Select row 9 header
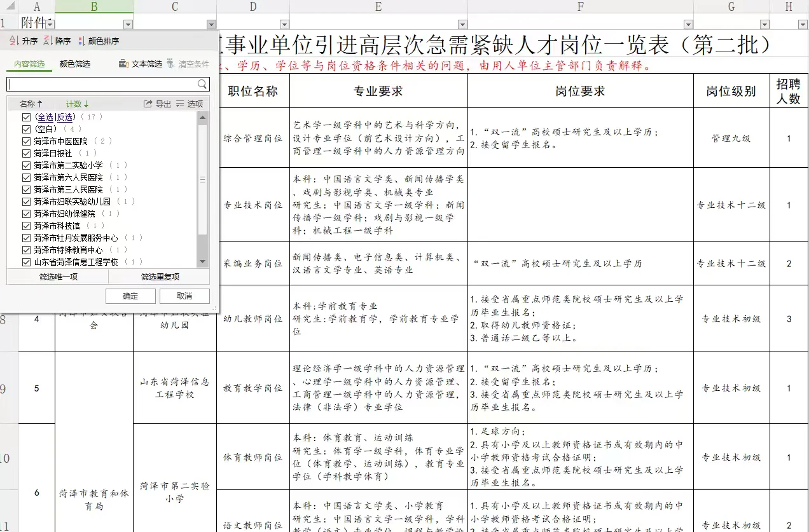This screenshot has height=532, width=809. [x=9, y=388]
